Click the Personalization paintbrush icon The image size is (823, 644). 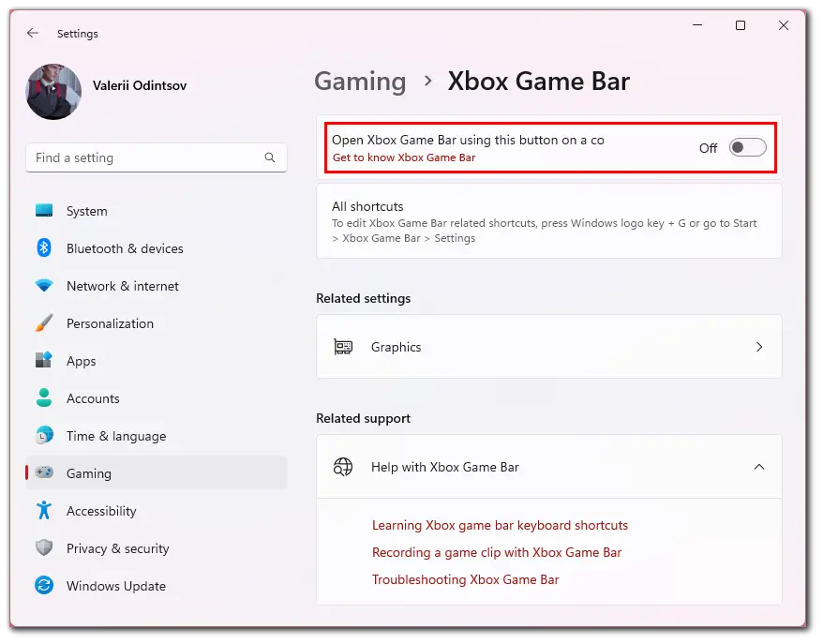(44, 322)
